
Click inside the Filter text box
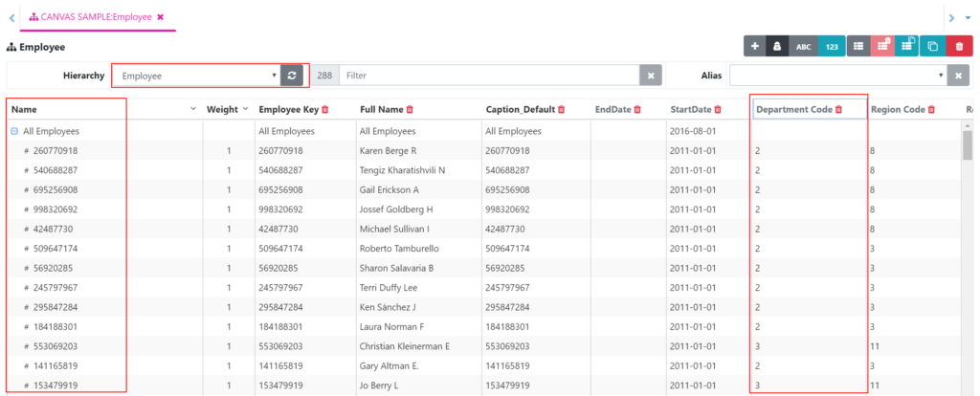488,76
